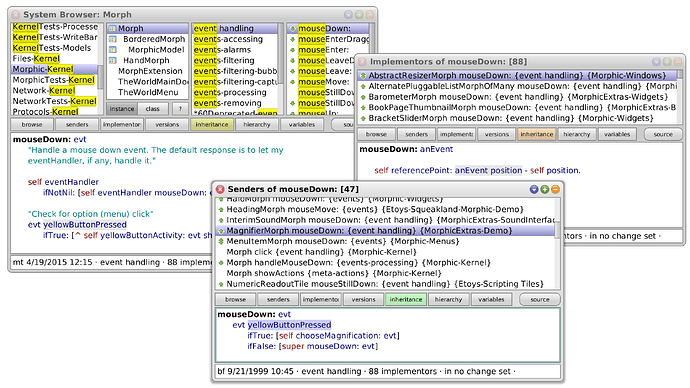Select events-alarms protocol
The height and width of the screenshot is (388, 690).
click(235, 50)
